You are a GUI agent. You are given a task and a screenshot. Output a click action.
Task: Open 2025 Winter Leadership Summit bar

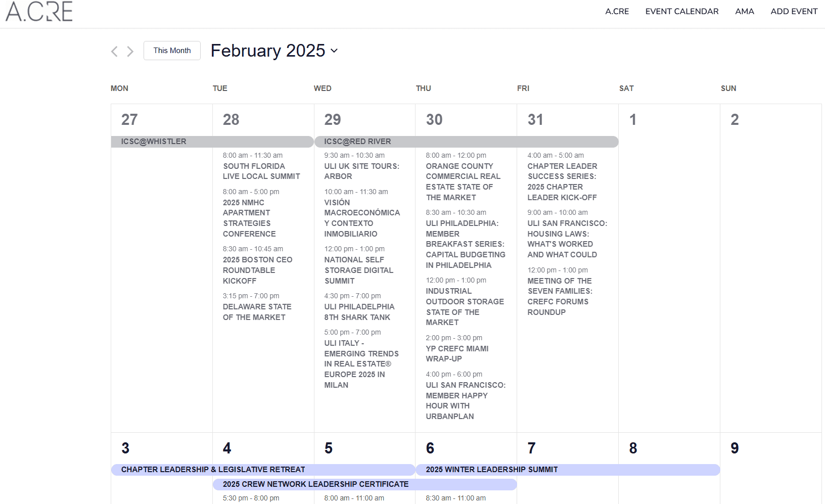(568, 470)
